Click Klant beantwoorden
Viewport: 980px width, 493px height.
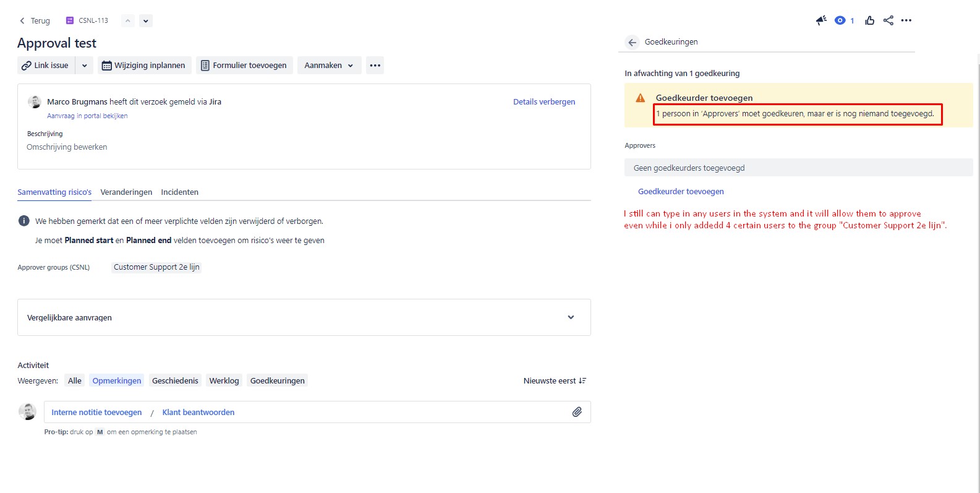point(198,413)
